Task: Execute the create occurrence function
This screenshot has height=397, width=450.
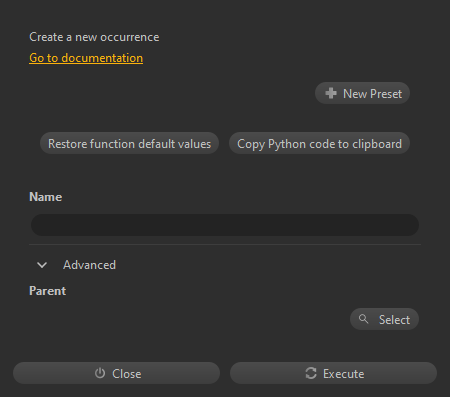Action: [x=333, y=373]
